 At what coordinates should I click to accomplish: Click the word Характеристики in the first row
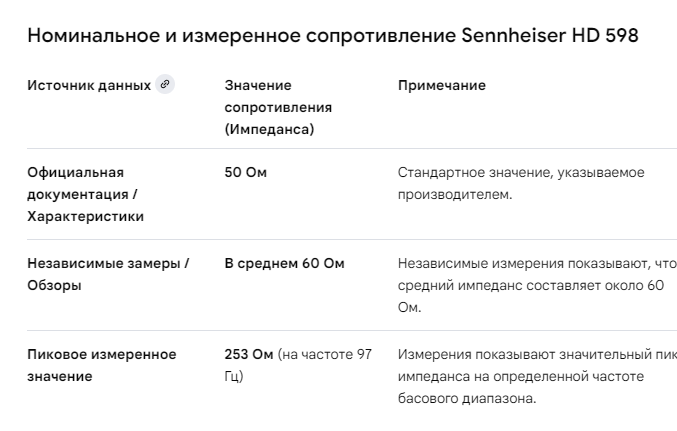pyautogui.click(x=85, y=216)
